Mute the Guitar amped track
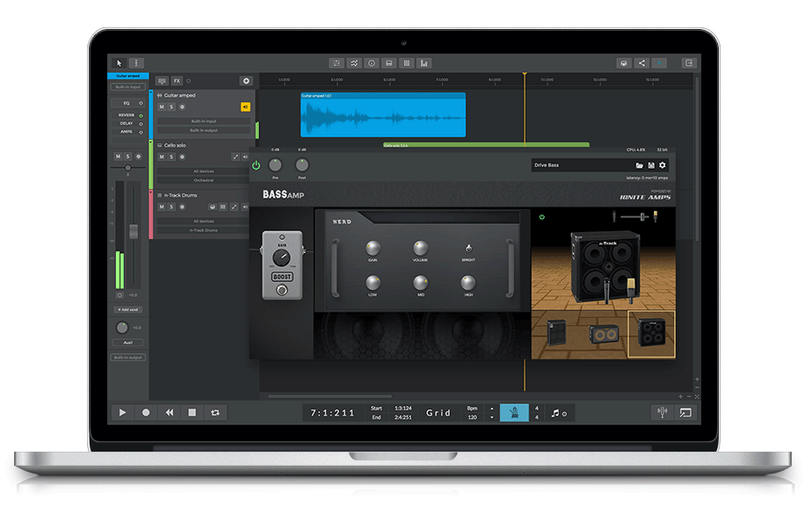This screenshot has height=507, width=812. pyautogui.click(x=161, y=106)
